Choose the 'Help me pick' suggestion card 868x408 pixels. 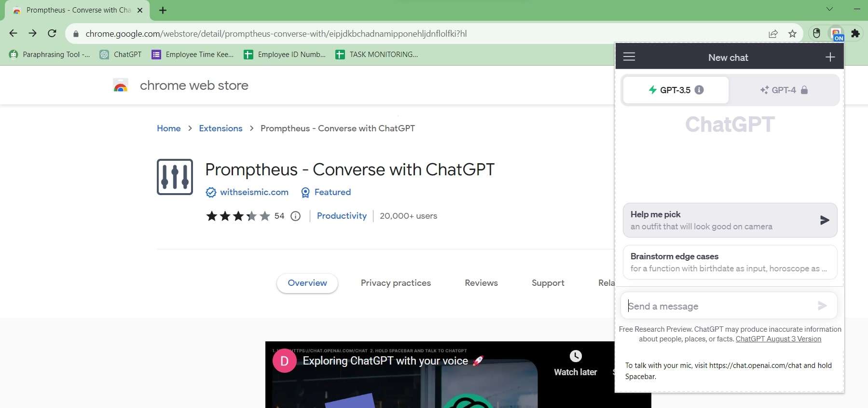730,220
